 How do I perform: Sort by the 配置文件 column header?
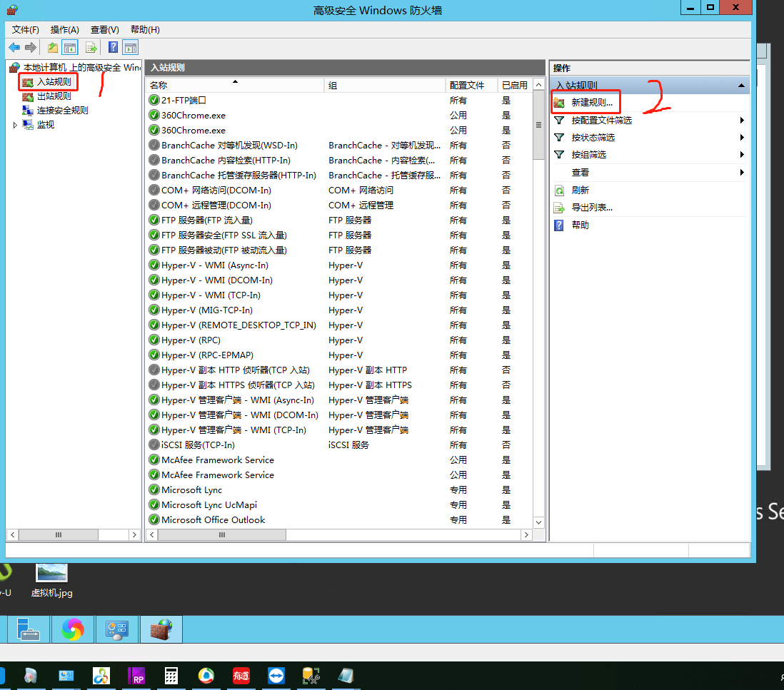point(471,86)
